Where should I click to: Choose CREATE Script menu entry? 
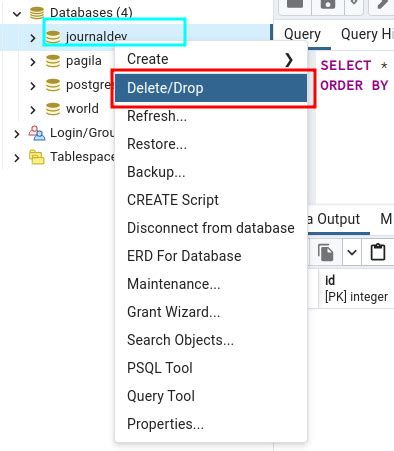click(x=211, y=200)
